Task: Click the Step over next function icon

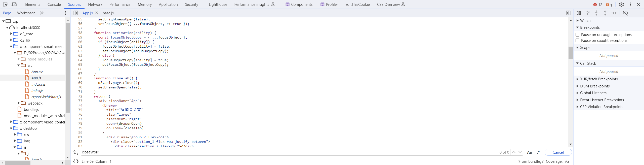Action: [x=587, y=13]
